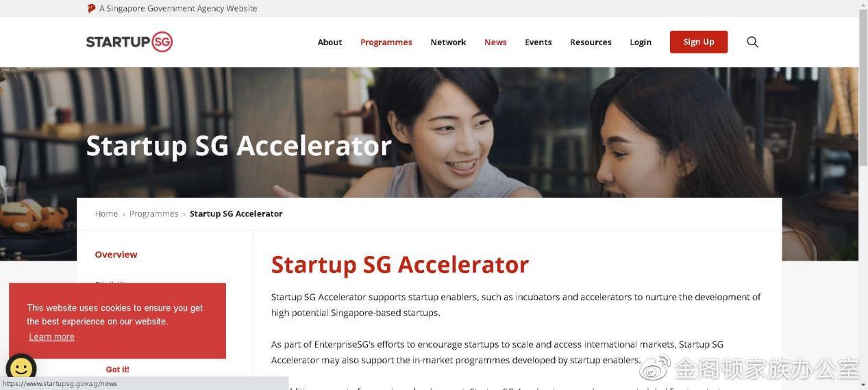Click the red Sign Up button
The height and width of the screenshot is (390, 868).
tap(699, 42)
